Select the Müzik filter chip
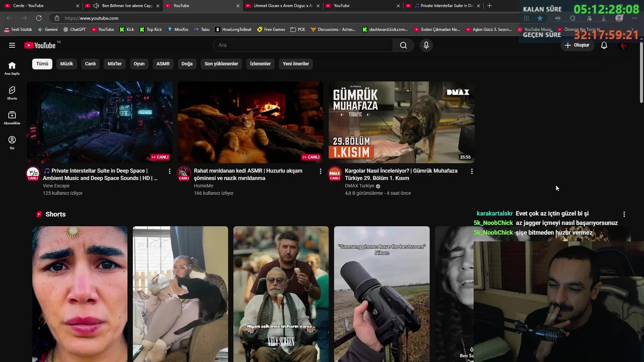 tap(66, 64)
